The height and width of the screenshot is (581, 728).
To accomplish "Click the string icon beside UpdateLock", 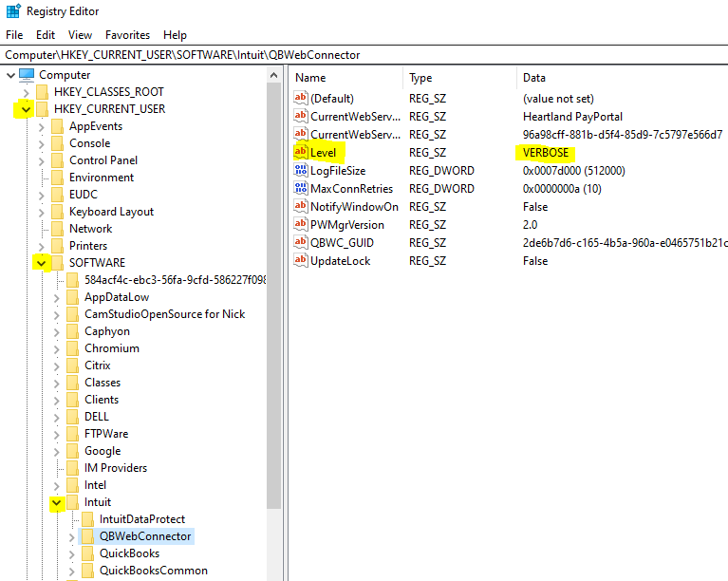I will point(301,260).
